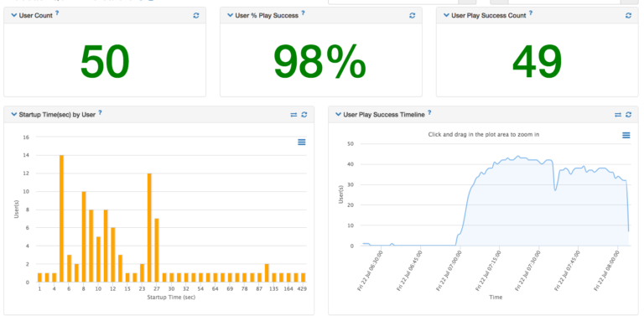Collapse the User Play Success Count panel
The image size is (644, 316).
(x=446, y=16)
